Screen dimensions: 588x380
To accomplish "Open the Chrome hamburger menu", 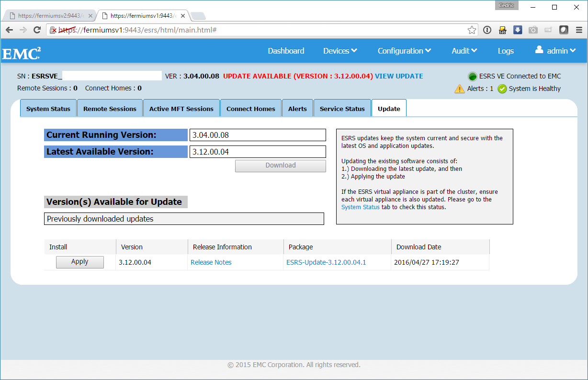I will 578,30.
